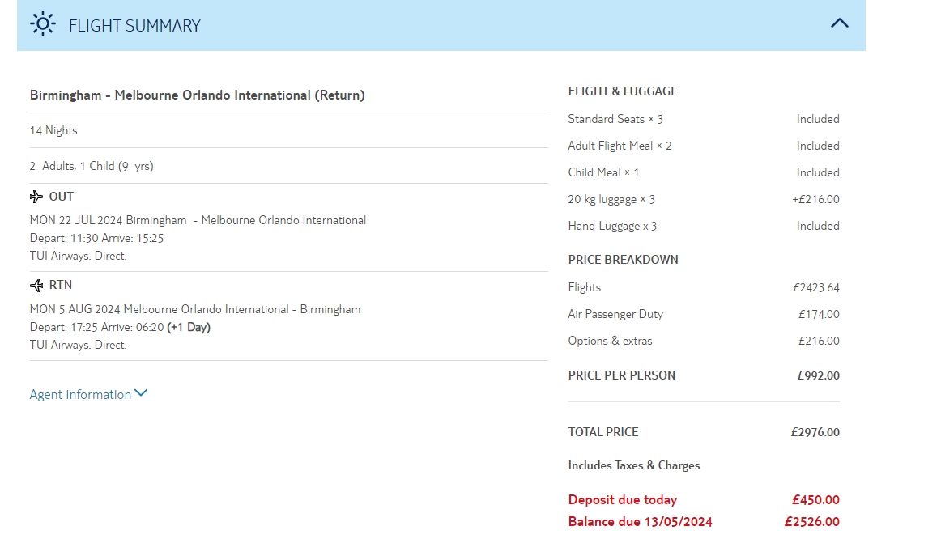
Task: Click the total price £2976.00
Action: point(815,433)
